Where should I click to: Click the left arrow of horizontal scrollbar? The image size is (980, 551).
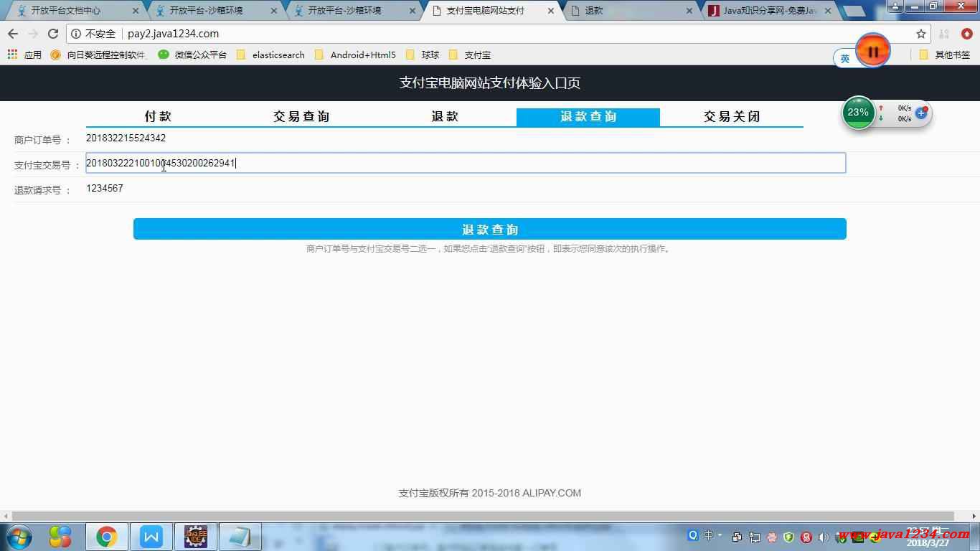tap(6, 516)
